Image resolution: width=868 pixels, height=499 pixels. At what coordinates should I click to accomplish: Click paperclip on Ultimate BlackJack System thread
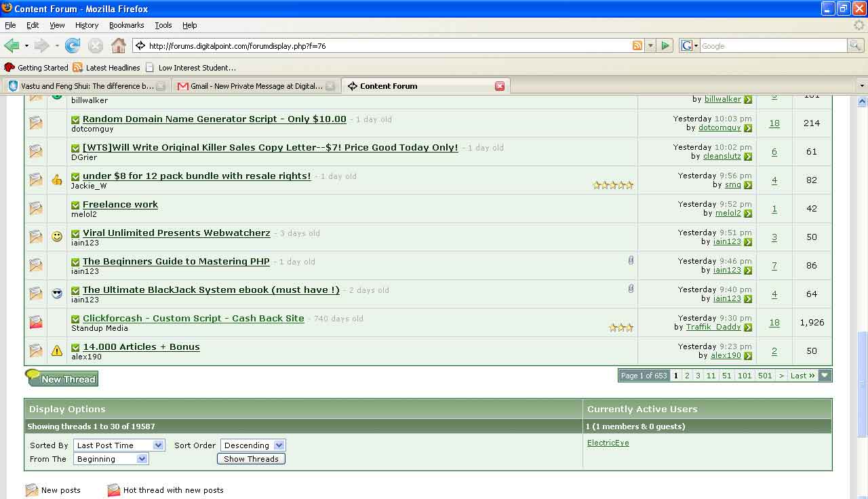coord(631,289)
